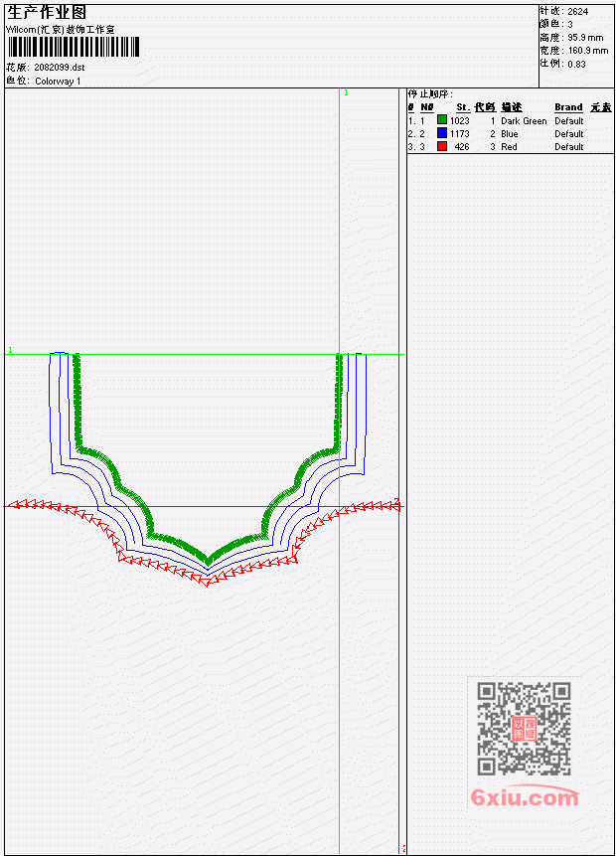Click the width value '160.9 mm'
616x856 pixels.
(588, 51)
